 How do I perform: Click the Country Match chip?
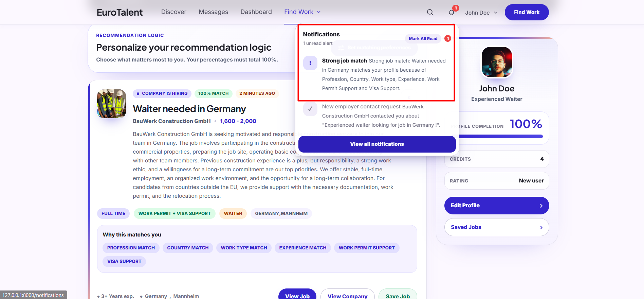click(x=188, y=248)
